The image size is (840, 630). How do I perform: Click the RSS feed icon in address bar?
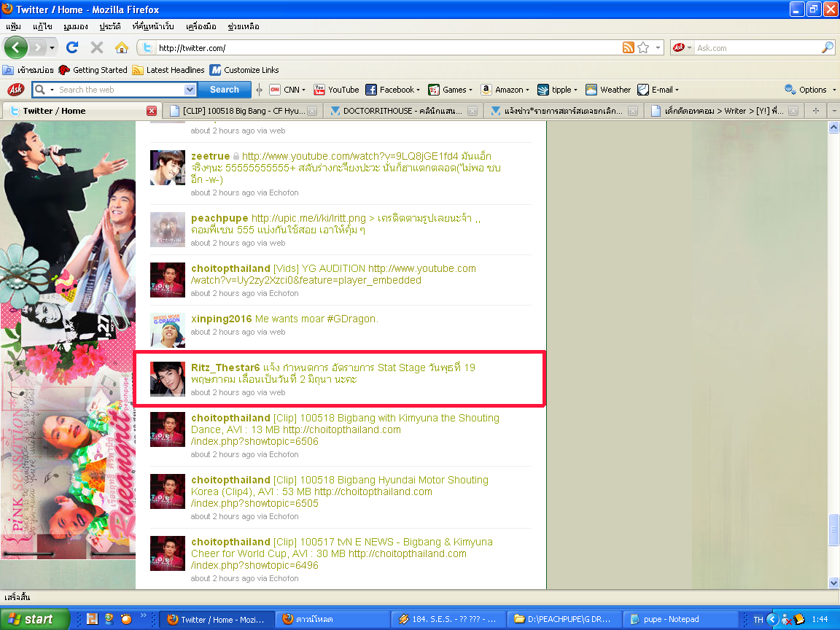click(x=629, y=47)
